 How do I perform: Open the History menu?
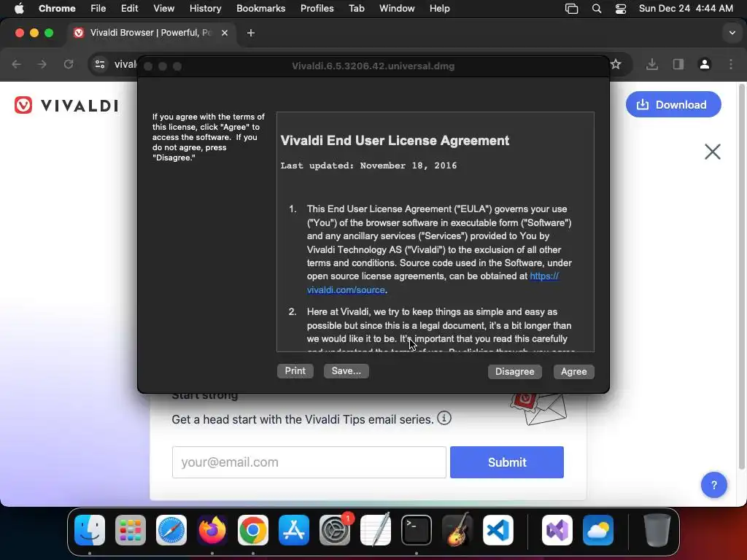coord(205,8)
